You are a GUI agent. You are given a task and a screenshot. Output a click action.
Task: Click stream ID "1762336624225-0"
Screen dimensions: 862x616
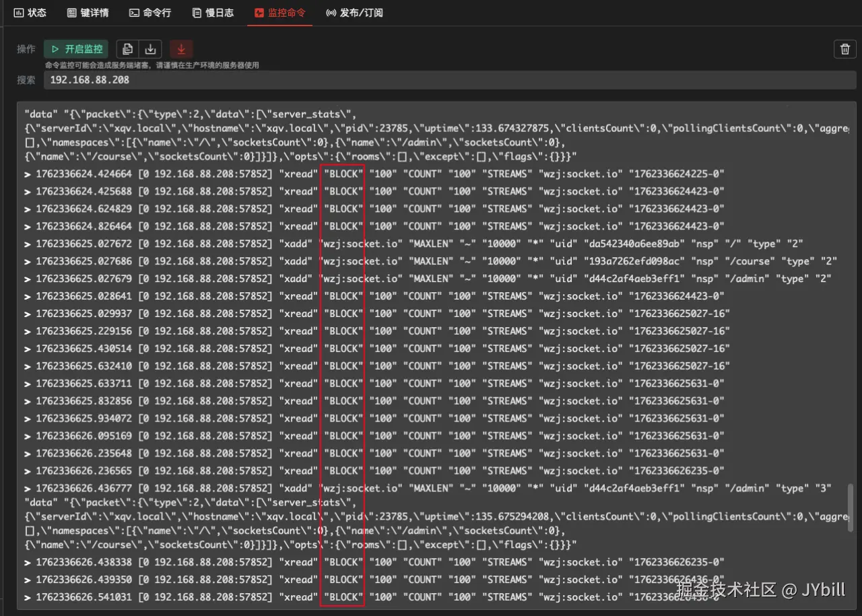(x=677, y=174)
